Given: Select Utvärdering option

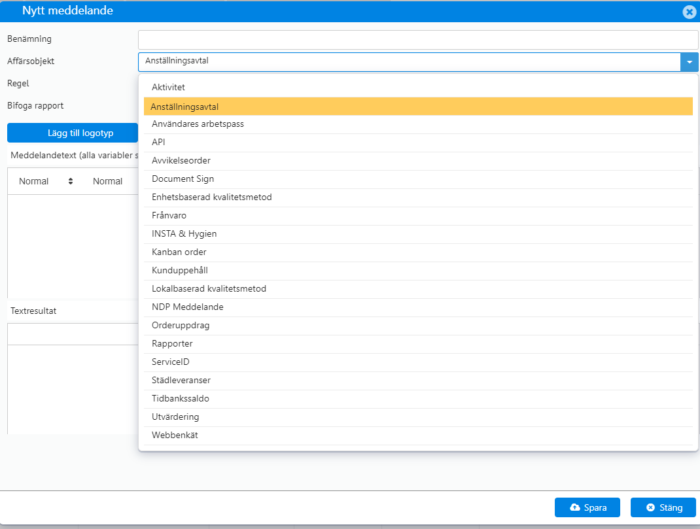Looking at the screenshot, I should [x=418, y=417].
